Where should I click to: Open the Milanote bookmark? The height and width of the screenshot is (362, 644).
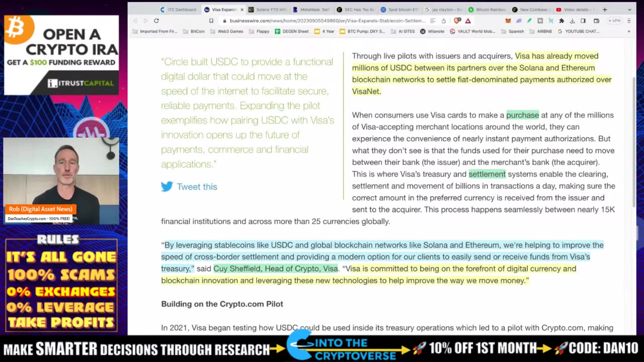[432, 31]
